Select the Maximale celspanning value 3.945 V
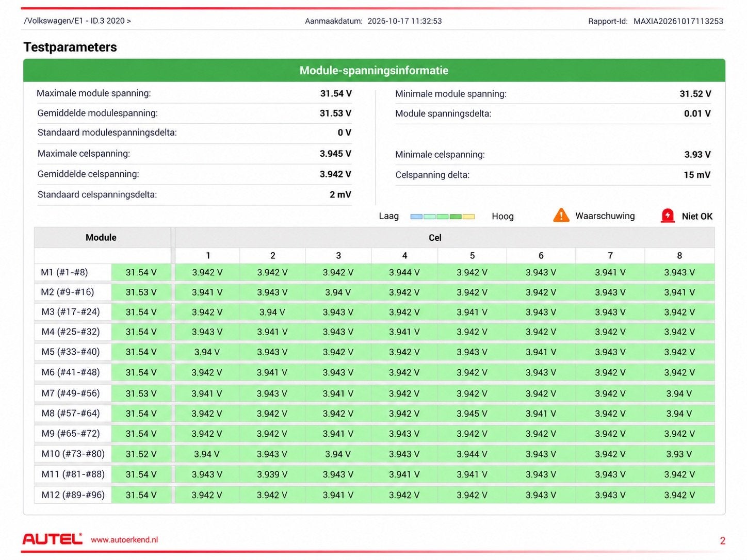The image size is (747, 560). tap(335, 154)
